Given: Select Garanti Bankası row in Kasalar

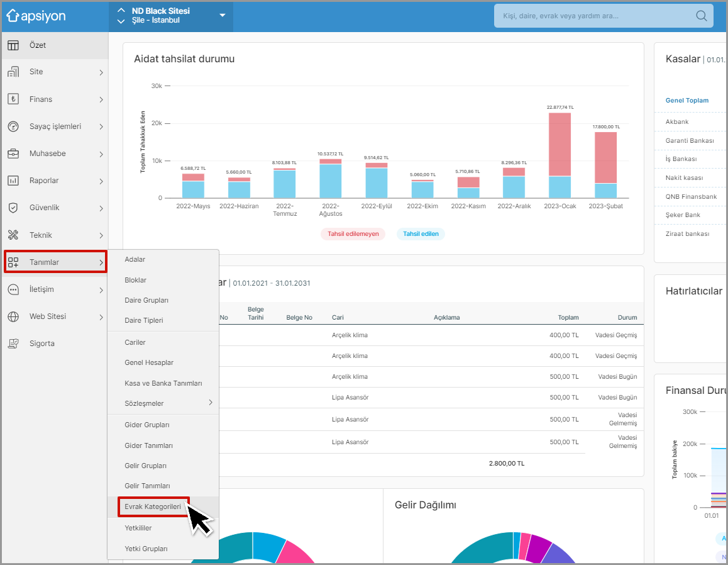Looking at the screenshot, I should [690, 140].
